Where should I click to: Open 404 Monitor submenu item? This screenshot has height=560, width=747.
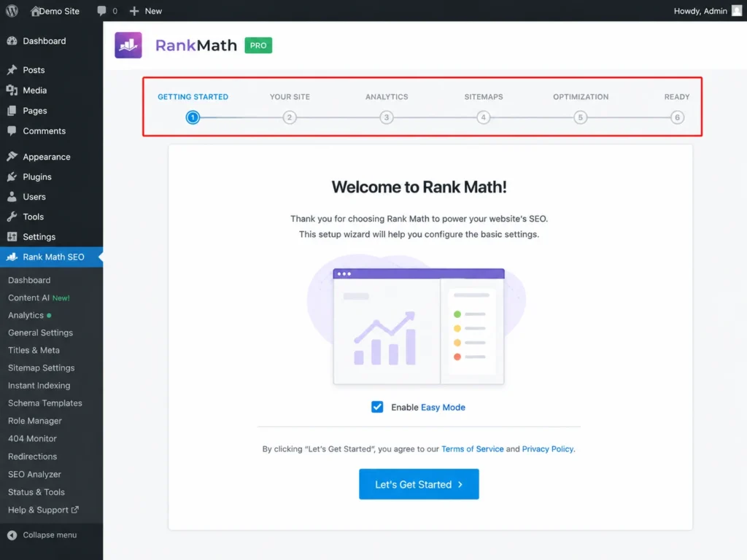[x=32, y=438]
